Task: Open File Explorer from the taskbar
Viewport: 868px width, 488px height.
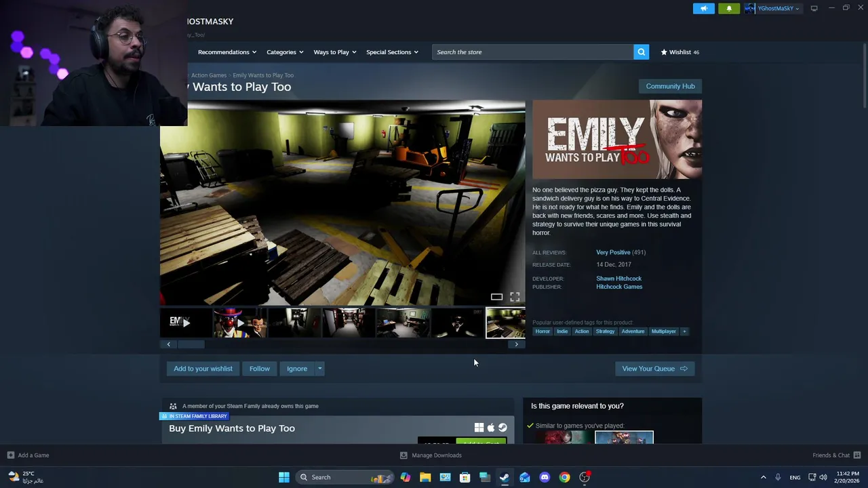Action: click(x=425, y=477)
